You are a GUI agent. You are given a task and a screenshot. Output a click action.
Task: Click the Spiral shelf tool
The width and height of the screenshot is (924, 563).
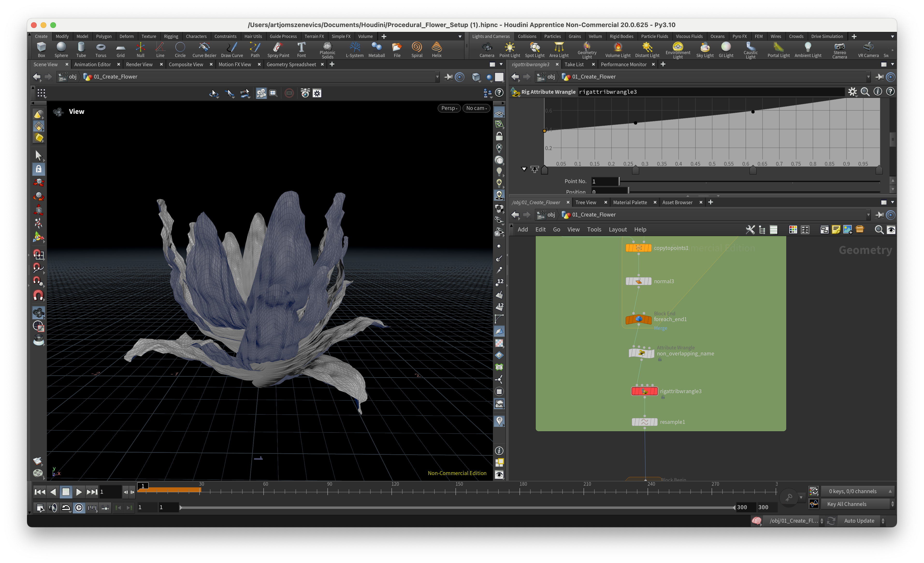[417, 49]
